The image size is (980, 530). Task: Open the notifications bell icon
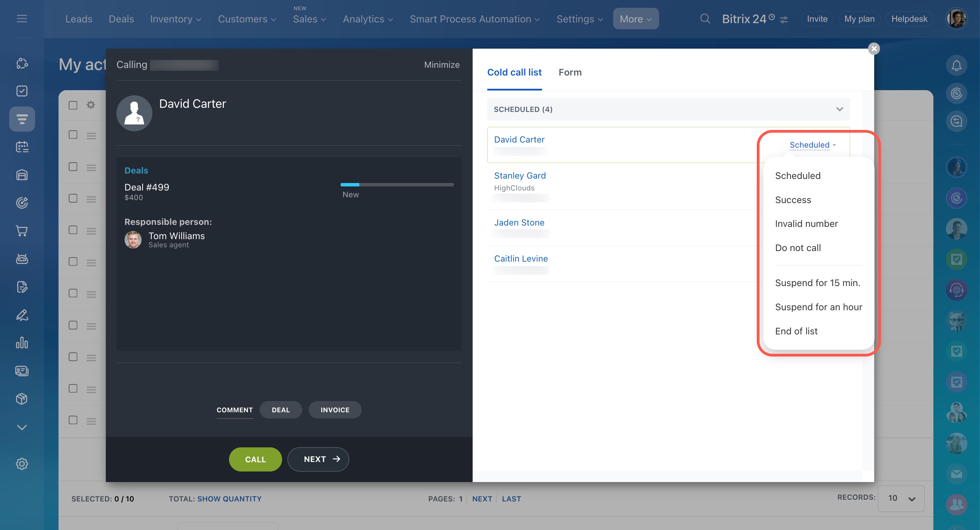(x=957, y=65)
